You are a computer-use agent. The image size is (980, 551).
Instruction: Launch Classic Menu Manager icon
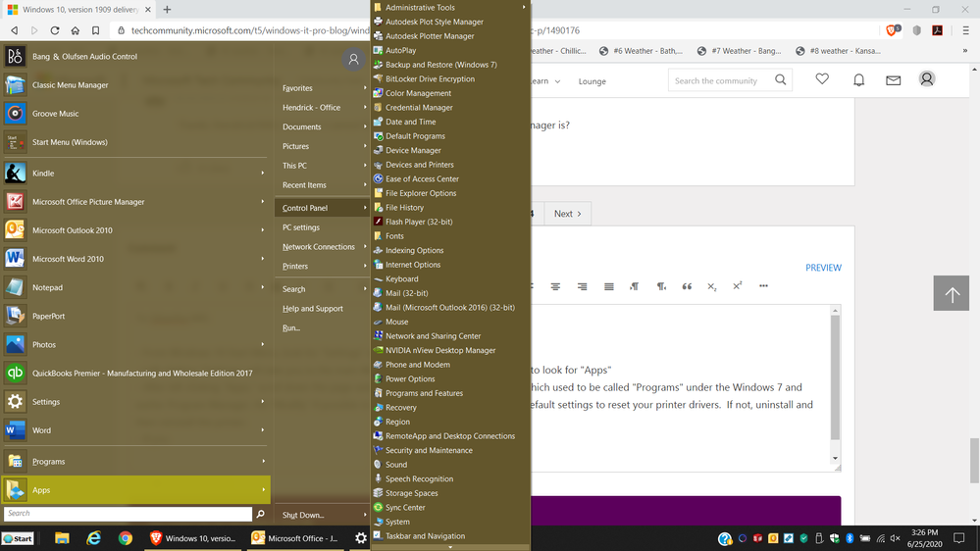coord(15,85)
